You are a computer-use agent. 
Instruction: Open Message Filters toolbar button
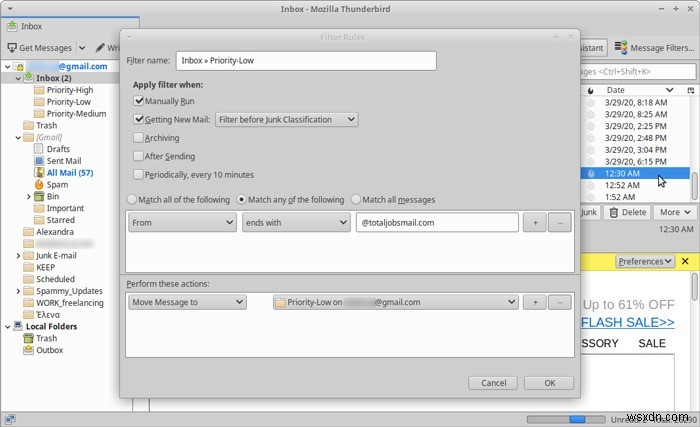coord(654,47)
